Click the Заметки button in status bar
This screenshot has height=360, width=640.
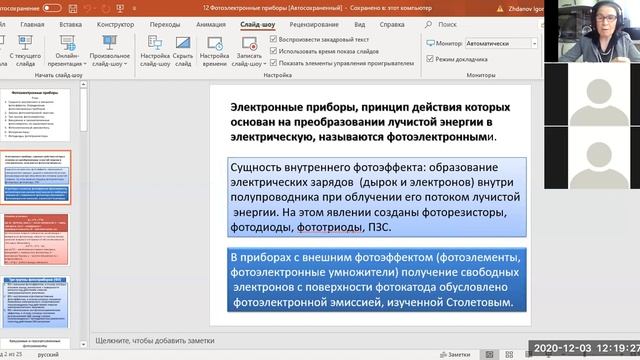pyautogui.click(x=455, y=355)
